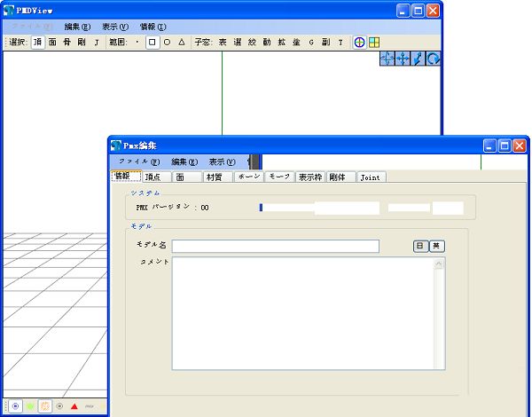Click the 日 language button
Viewport: 532px width, 417px height.
point(420,246)
